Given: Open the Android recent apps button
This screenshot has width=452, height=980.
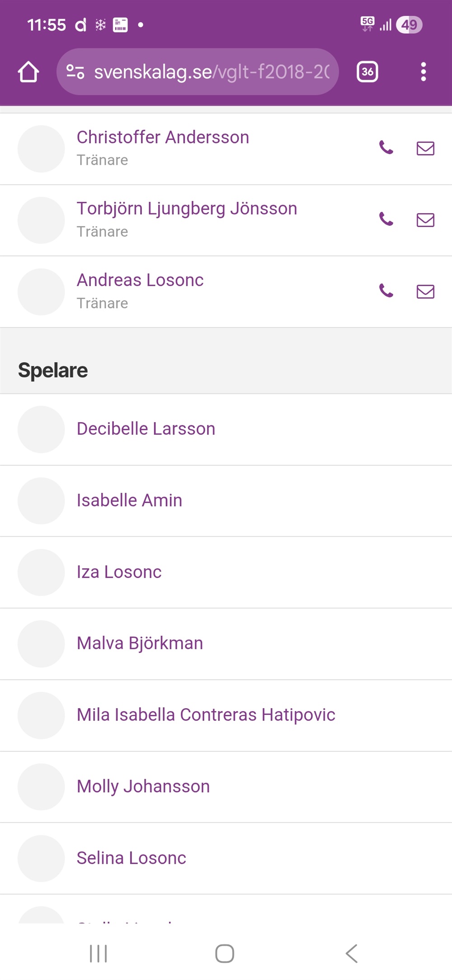Looking at the screenshot, I should (x=98, y=953).
